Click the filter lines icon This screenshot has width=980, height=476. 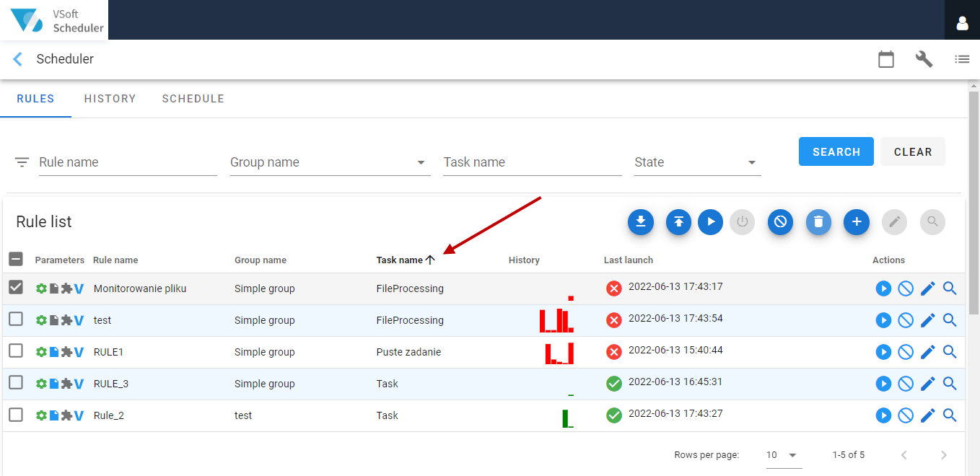pos(22,162)
